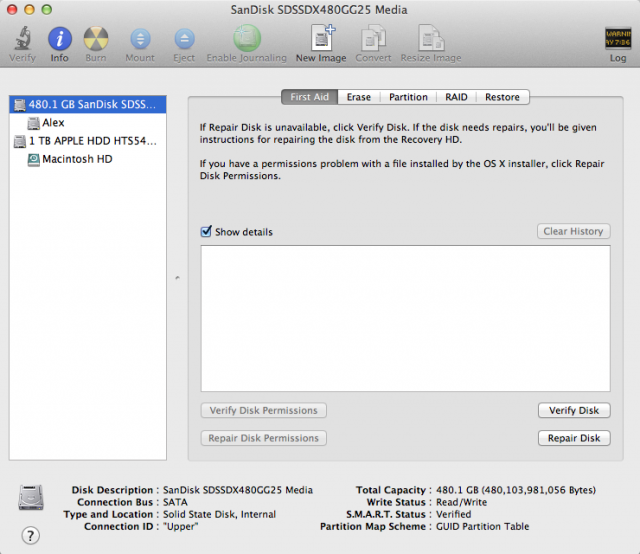640x554 pixels.
Task: Switch to the Restore tab
Action: 502,97
